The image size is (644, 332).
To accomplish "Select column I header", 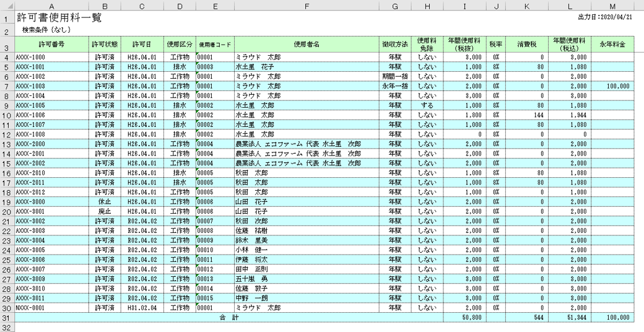I will pos(464,6).
